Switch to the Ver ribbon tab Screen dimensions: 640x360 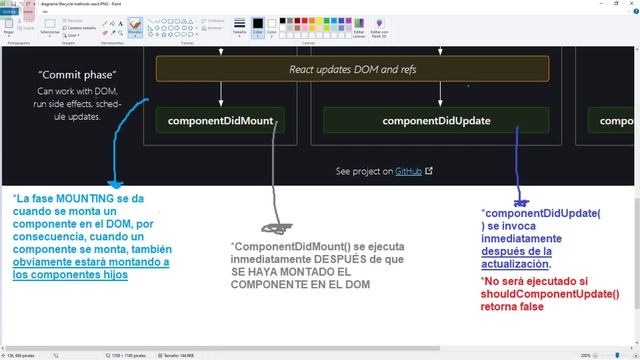45,11
